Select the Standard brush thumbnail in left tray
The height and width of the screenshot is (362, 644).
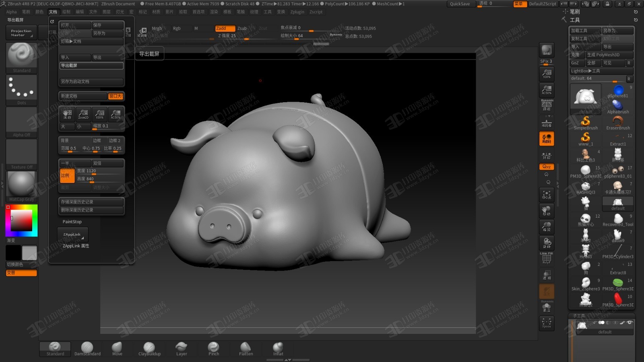[x=22, y=58]
